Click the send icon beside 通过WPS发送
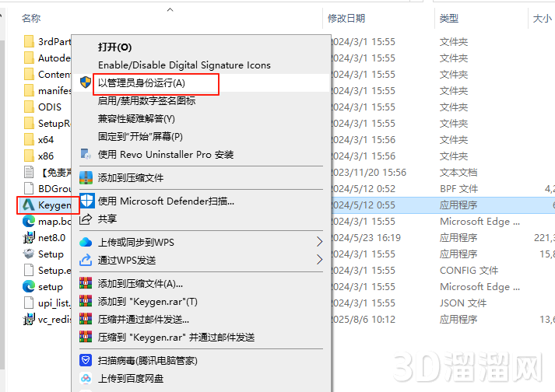 [x=86, y=260]
